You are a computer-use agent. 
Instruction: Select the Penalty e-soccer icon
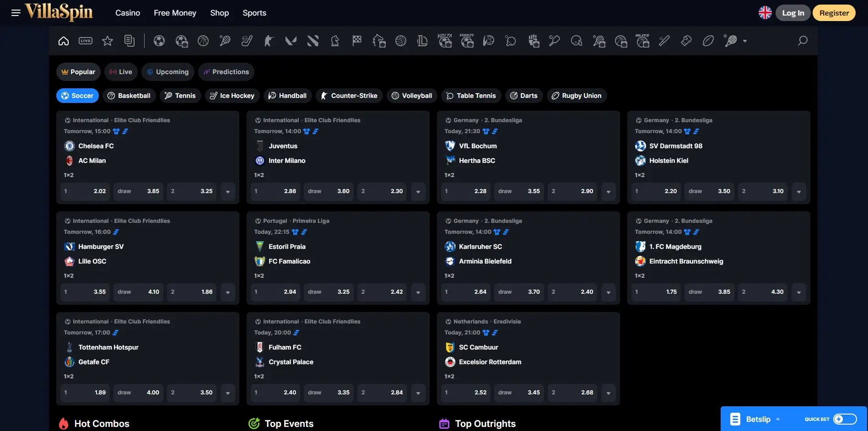pos(467,41)
